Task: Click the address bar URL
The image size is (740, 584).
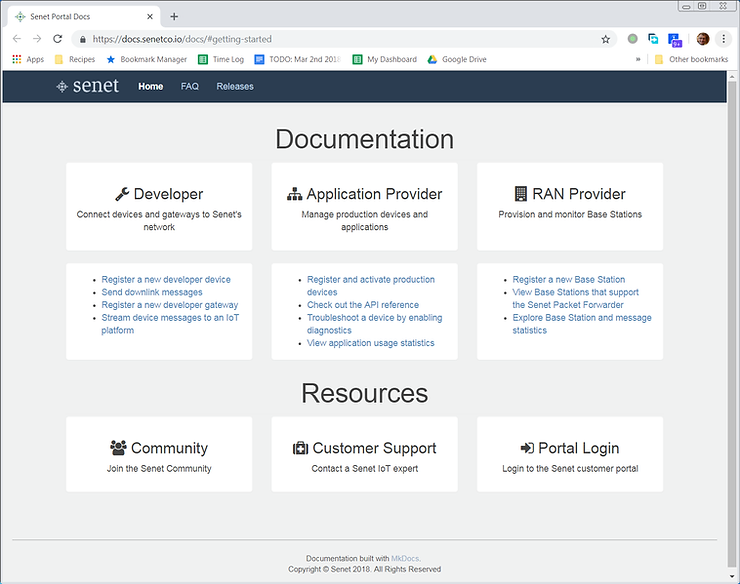Action: 182,39
